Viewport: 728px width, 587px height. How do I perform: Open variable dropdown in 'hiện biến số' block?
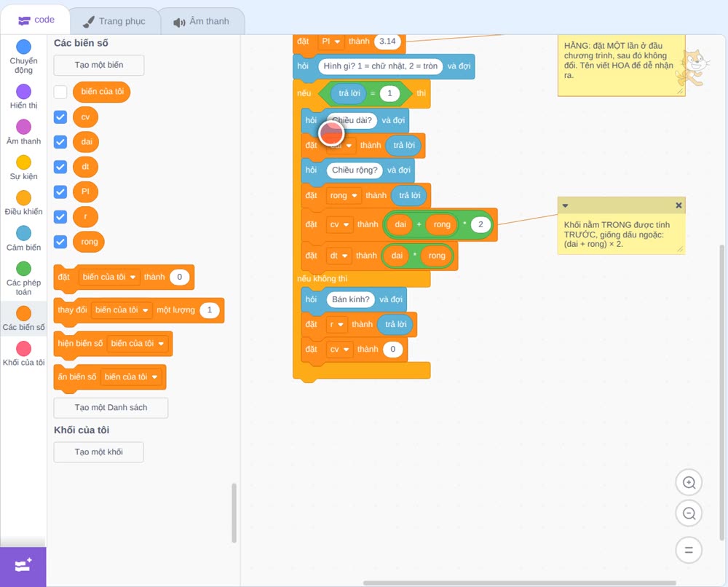[137, 343]
